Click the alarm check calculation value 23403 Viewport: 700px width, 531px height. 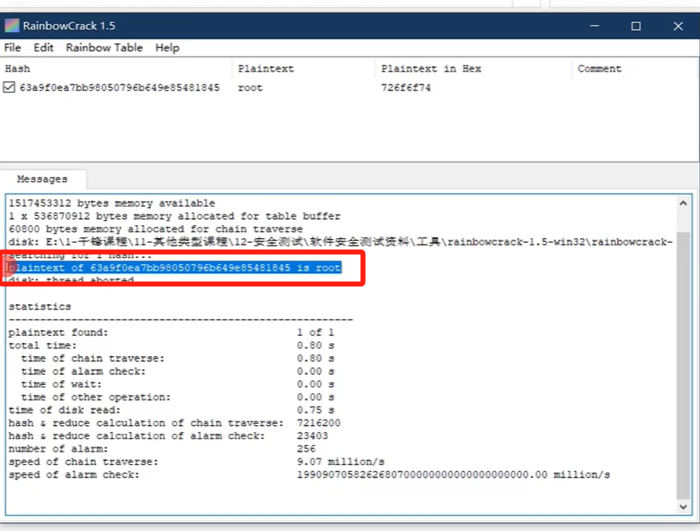[312, 436]
